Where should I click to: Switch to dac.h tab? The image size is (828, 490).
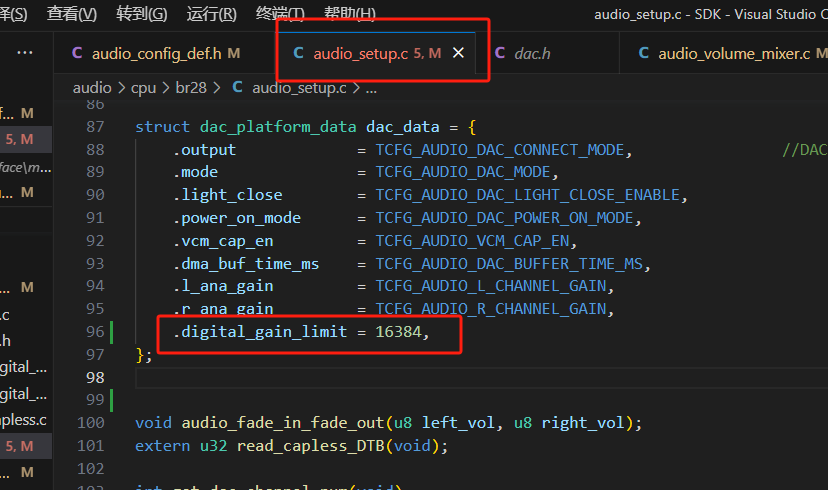532,53
